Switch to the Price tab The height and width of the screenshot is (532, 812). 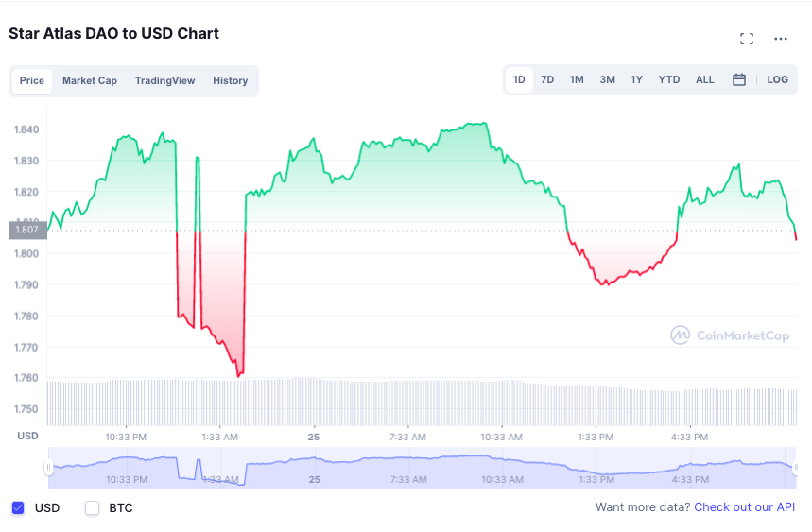tap(32, 80)
